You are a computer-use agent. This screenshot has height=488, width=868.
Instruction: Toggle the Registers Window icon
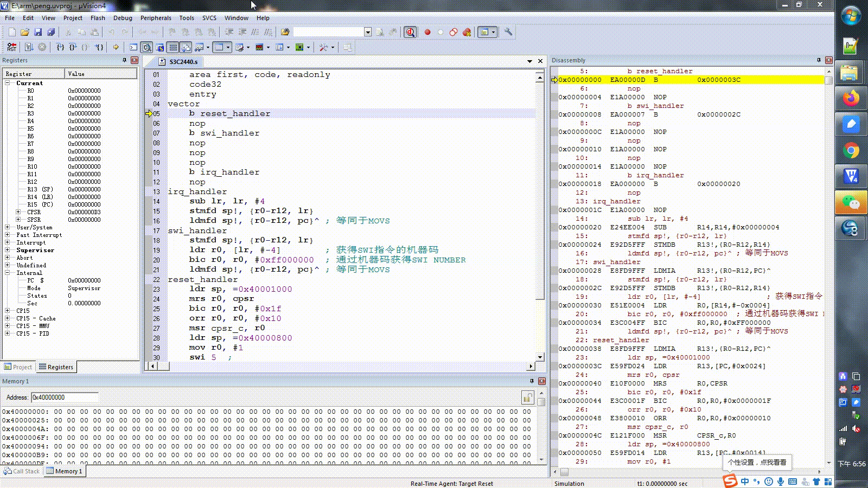pyautogui.click(x=173, y=47)
